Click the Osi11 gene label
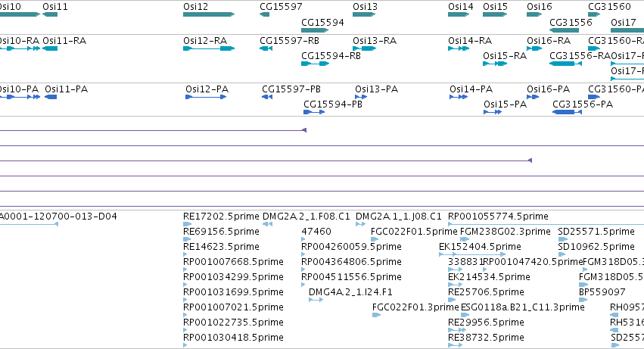This screenshot has height=349, width=644. pos(55,7)
